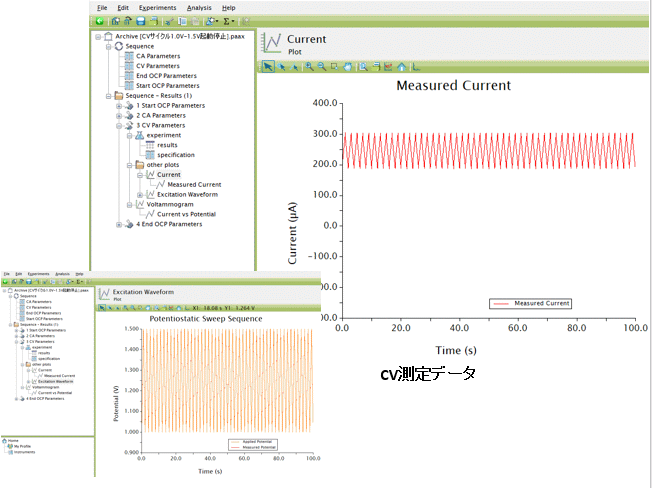Viewport: 652px width, 488px height.
Task: Click home icon in Excitation Waveform plot toolbar
Action: pyautogui.click(x=179, y=308)
